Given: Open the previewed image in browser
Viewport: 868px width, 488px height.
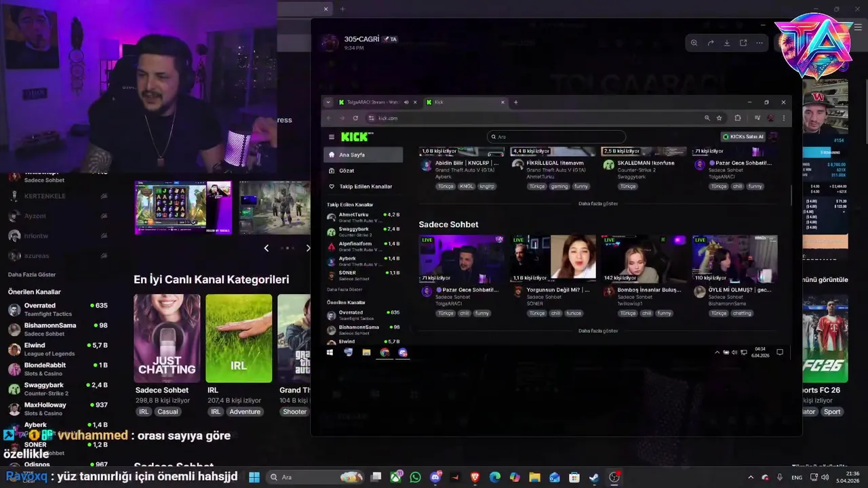Looking at the screenshot, I should click(743, 43).
